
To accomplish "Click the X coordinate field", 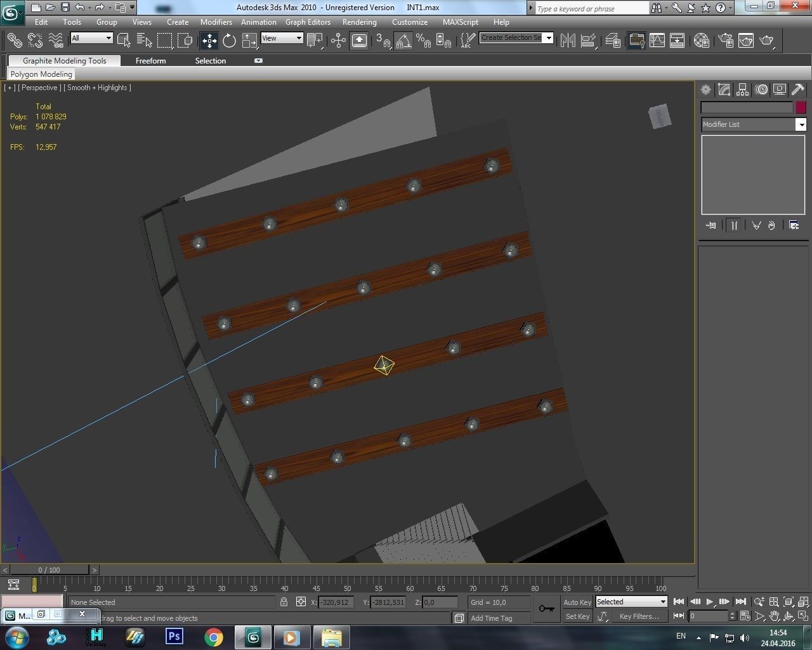I will click(x=336, y=602).
